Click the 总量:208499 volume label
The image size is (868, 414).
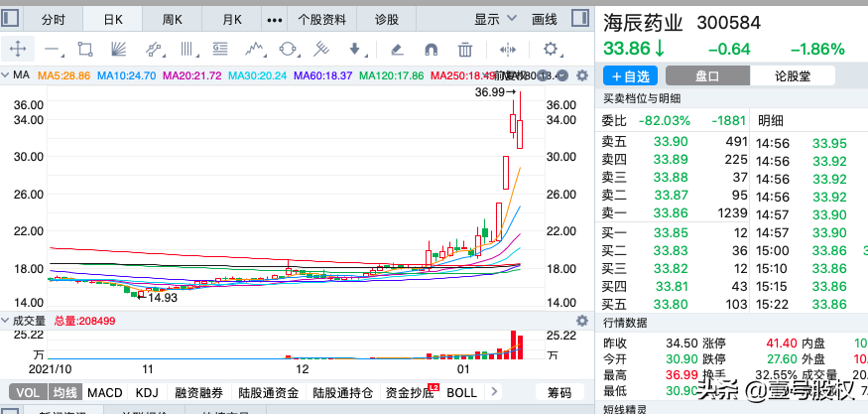click(x=84, y=321)
